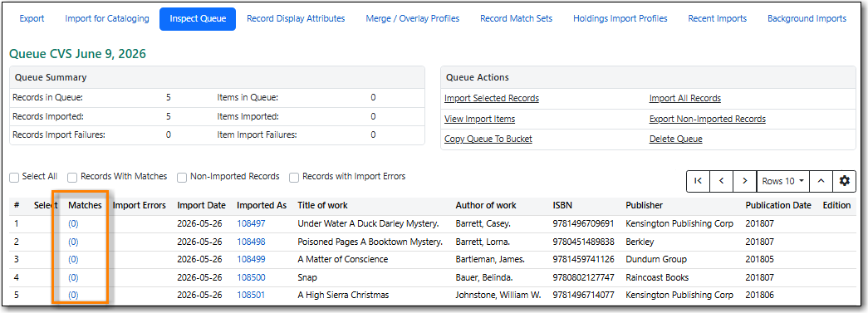Open imported record 108501
Viewport: 868px width, 313px height.
click(x=251, y=296)
